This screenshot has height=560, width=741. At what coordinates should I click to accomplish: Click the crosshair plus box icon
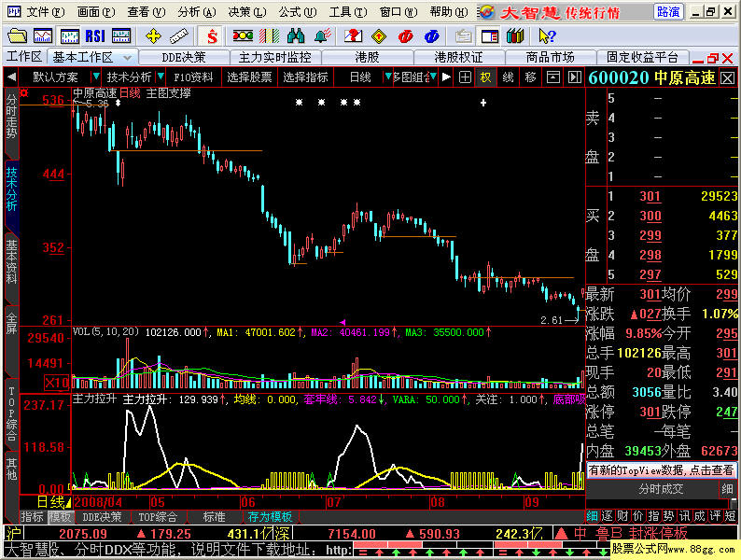[465, 77]
